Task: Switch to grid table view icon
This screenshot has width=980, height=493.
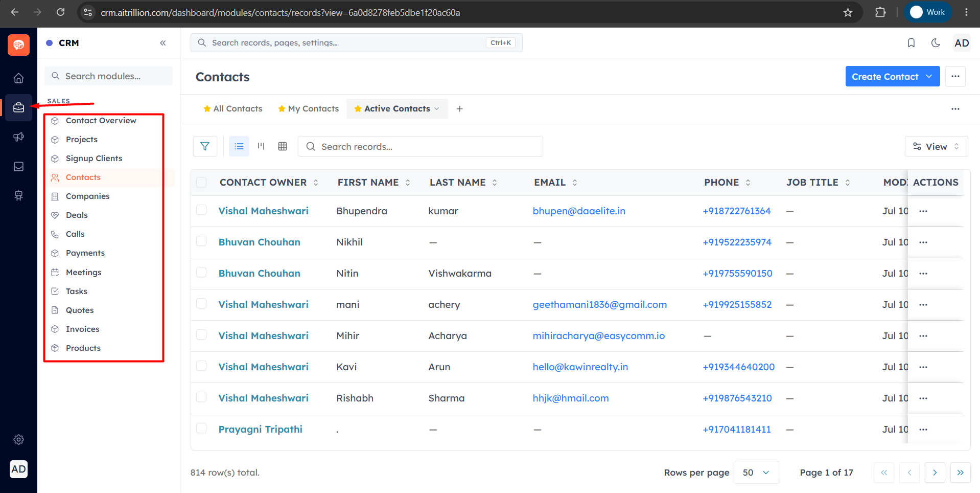Action: pyautogui.click(x=283, y=146)
